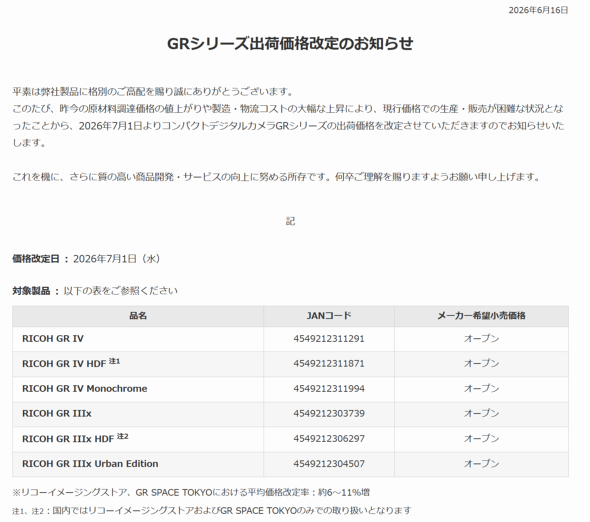Click オープン in the 4549212303739 row
The width and height of the screenshot is (590, 522).
(481, 414)
